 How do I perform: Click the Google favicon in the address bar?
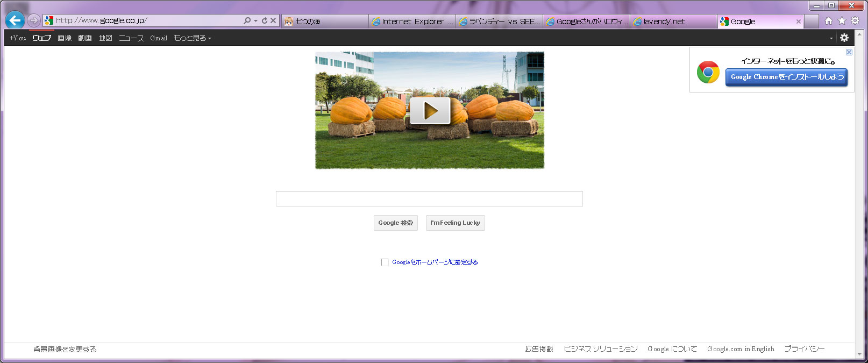point(49,20)
